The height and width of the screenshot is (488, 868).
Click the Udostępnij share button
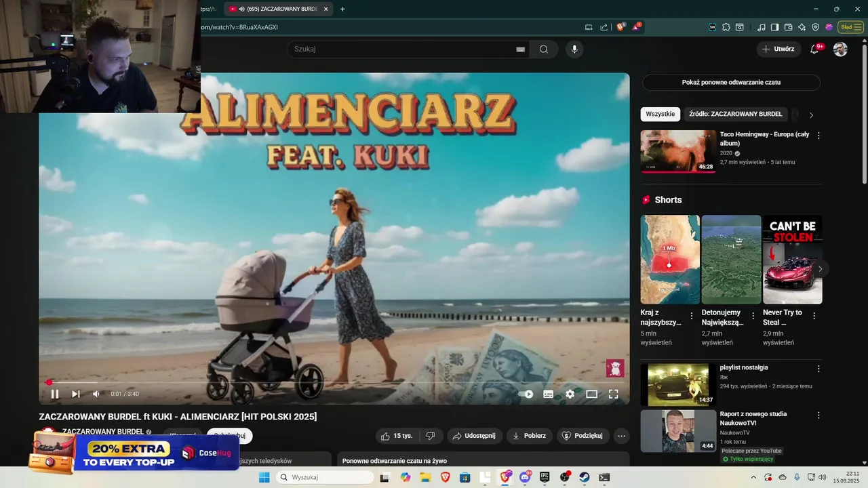(x=475, y=436)
